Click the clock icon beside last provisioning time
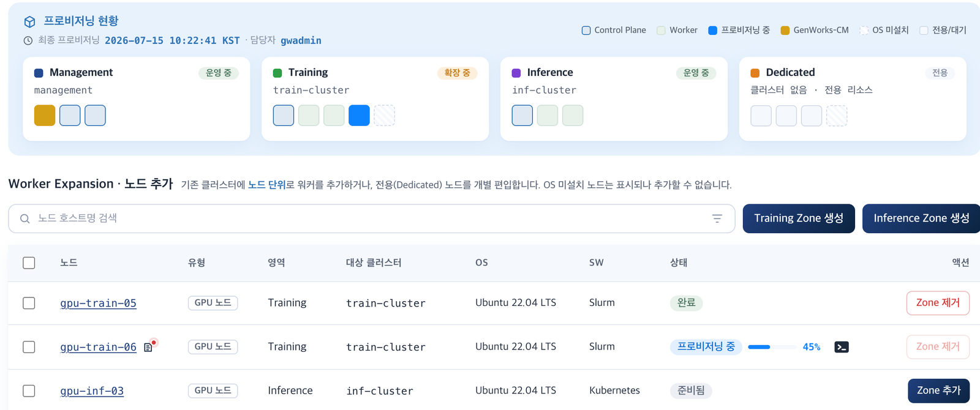 tap(28, 41)
